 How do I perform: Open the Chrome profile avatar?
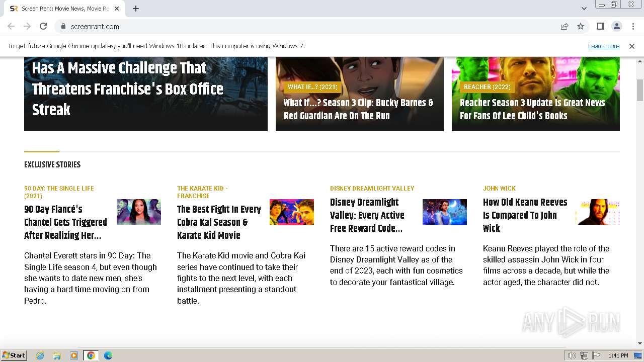pos(616,26)
